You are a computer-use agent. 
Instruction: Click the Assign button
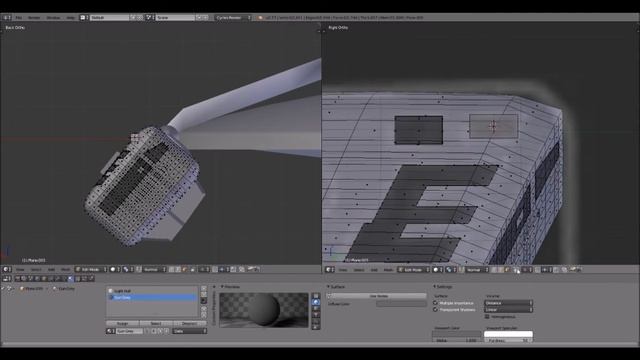point(122,324)
